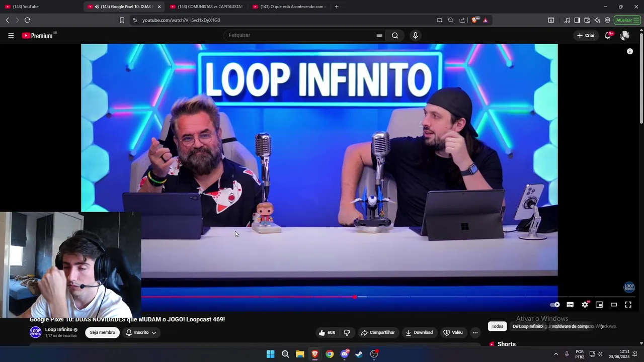644x362 pixels.
Task: Open Brave Rewards triangle icon
Action: point(485,20)
